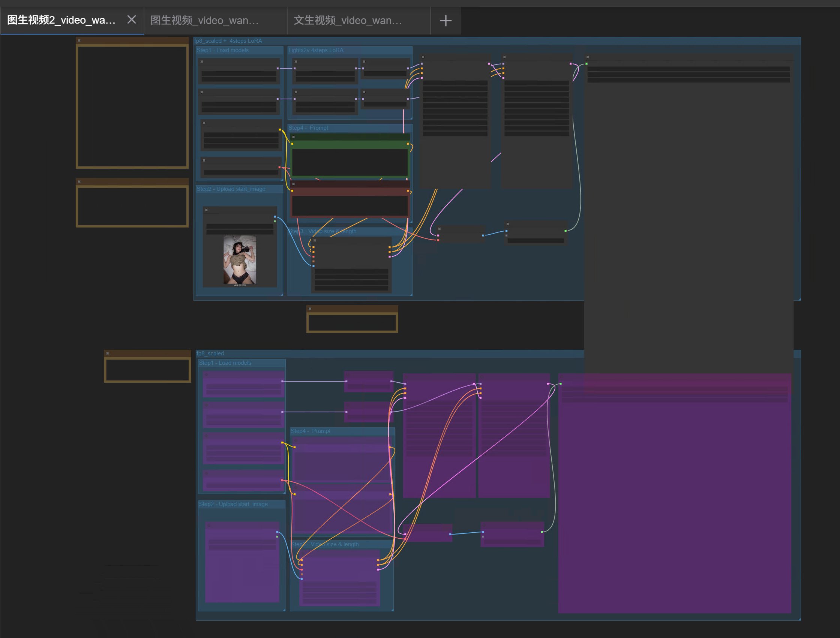
Task: Collapse the top-left large brown note node
Action: tap(79, 40)
